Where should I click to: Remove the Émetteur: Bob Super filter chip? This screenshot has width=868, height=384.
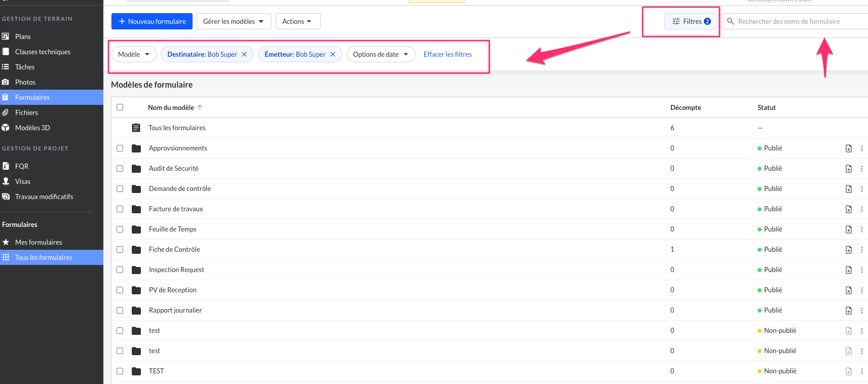[333, 54]
